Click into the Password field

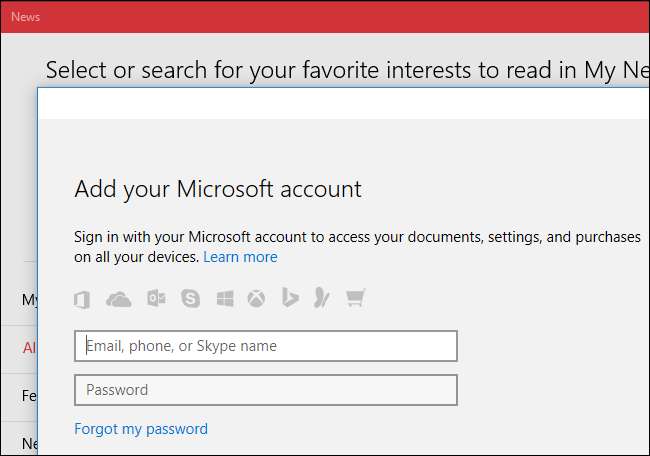(x=265, y=390)
